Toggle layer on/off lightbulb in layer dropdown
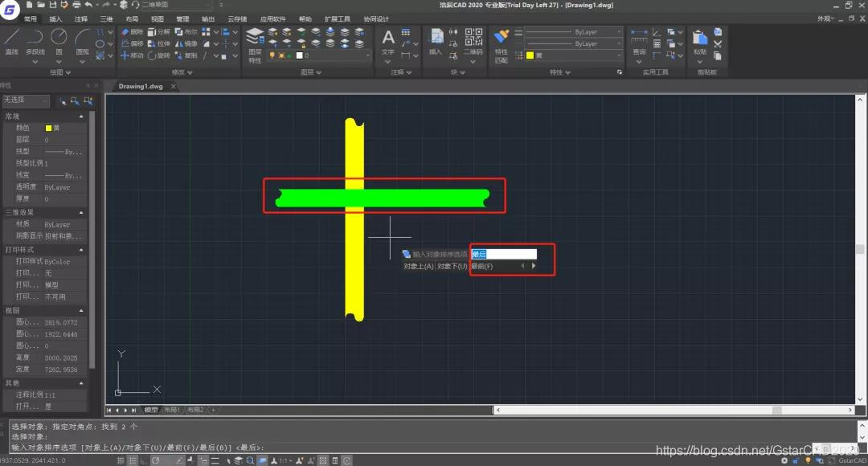The height and width of the screenshot is (466, 868). (x=272, y=55)
